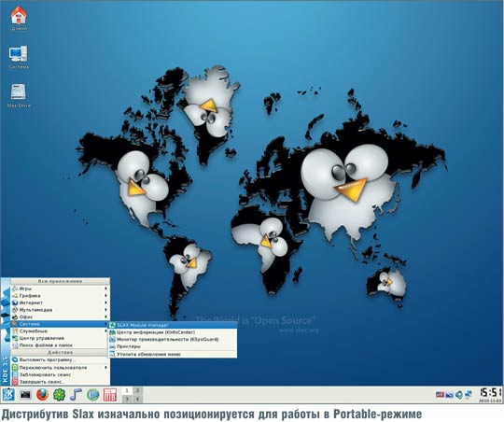Click the keyboard layout flag indicator

(x=440, y=394)
